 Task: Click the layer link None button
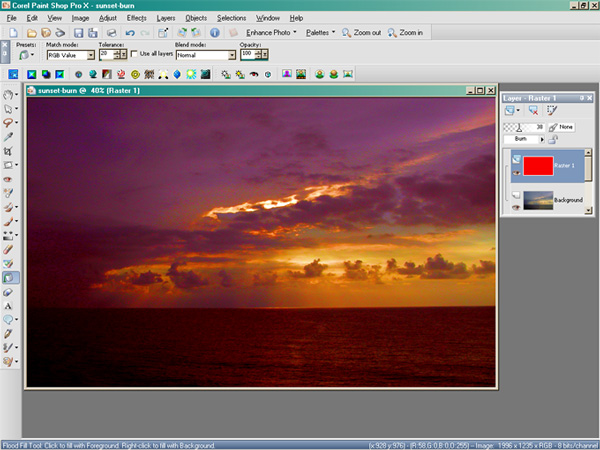[x=561, y=127]
